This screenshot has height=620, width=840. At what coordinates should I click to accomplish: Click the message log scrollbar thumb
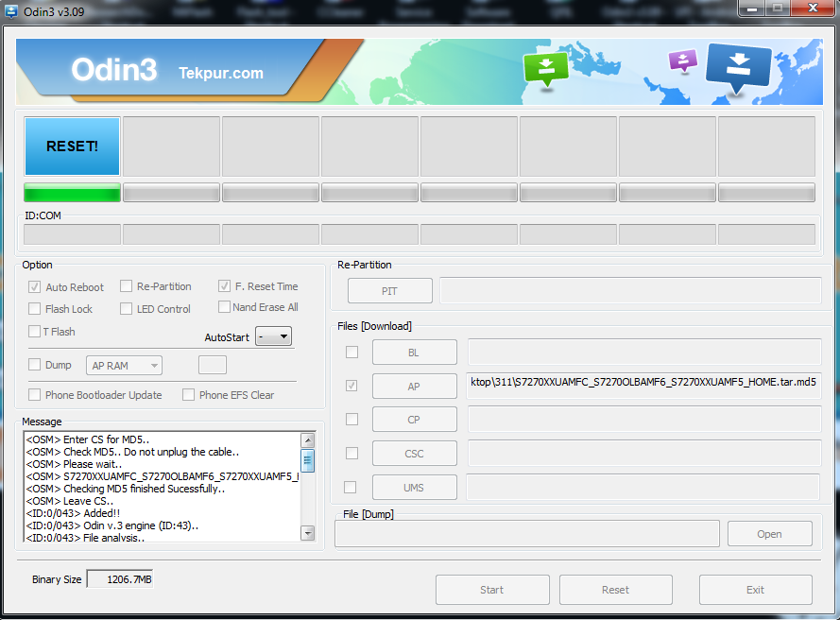(307, 461)
